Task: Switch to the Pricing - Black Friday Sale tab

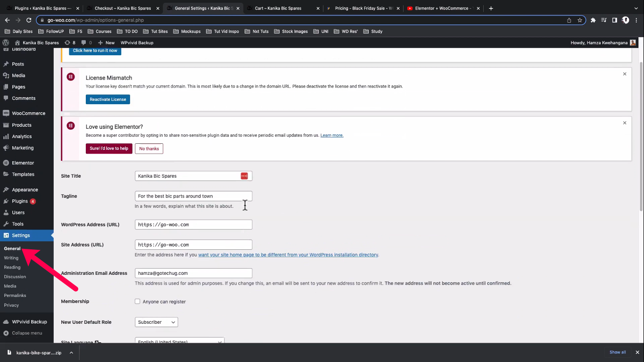Action: 363,8
